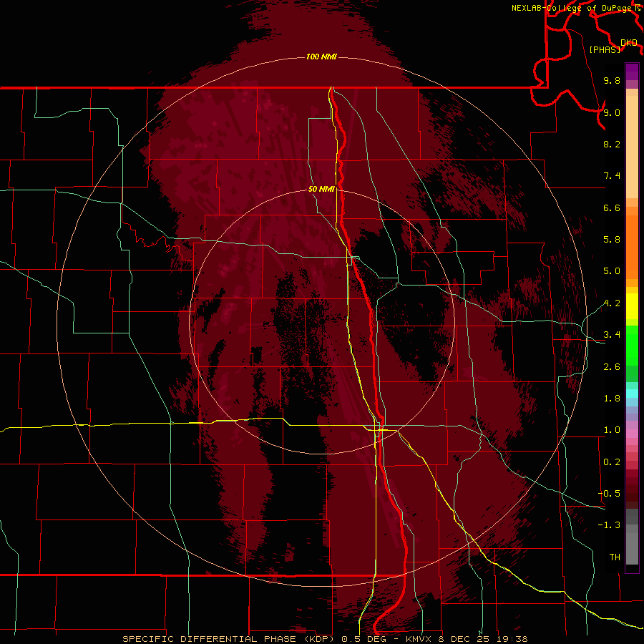The width and height of the screenshot is (644, 644).
Task: Select the -0.5 legend value
Action: (x=609, y=494)
